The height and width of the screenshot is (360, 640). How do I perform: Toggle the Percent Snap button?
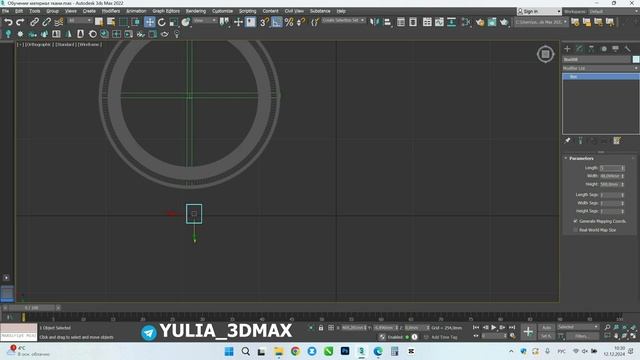(x=289, y=22)
